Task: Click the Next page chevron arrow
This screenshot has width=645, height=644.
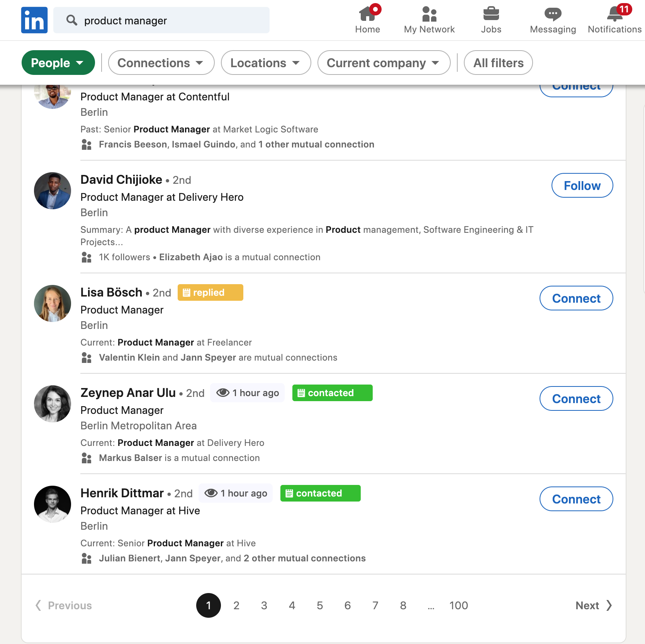Action: [x=609, y=605]
